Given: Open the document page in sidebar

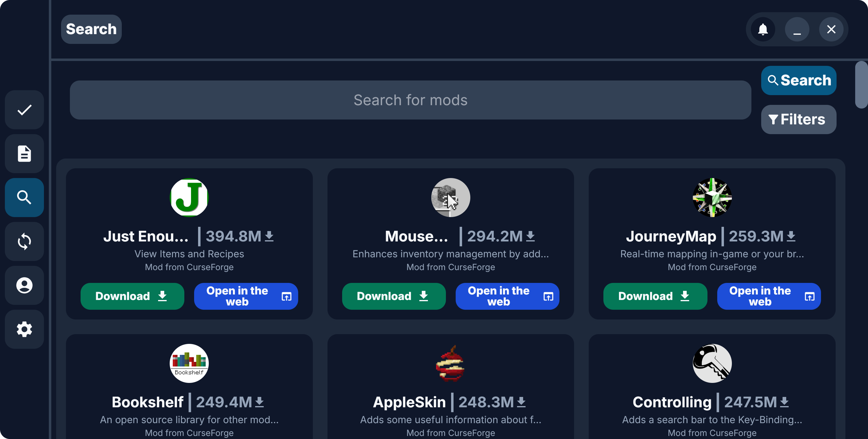Looking at the screenshot, I should [x=24, y=154].
